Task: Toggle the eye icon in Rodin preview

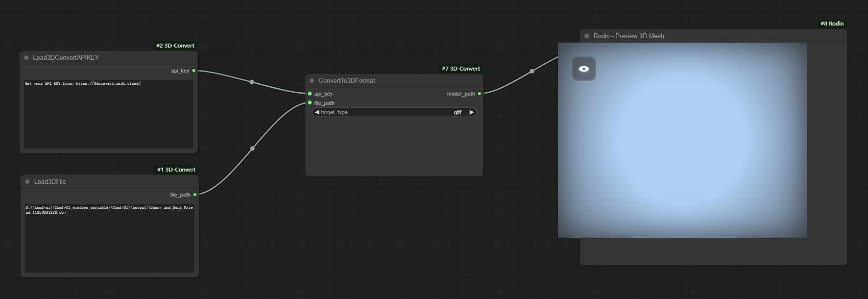Action: coord(584,69)
